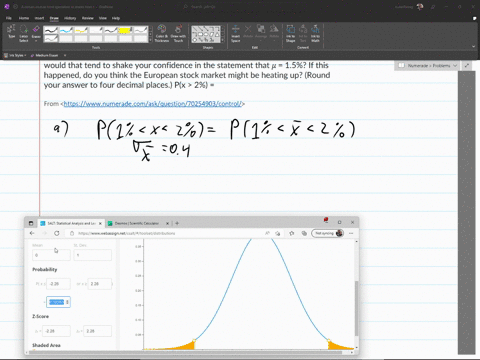Screen dimensions: 480x360
Task: Pick the yellow pen in the gallery
Action: pyautogui.click(x=81, y=30)
